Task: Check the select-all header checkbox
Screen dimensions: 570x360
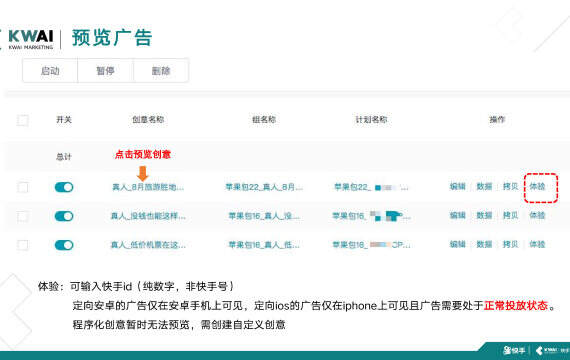Action: (x=23, y=120)
